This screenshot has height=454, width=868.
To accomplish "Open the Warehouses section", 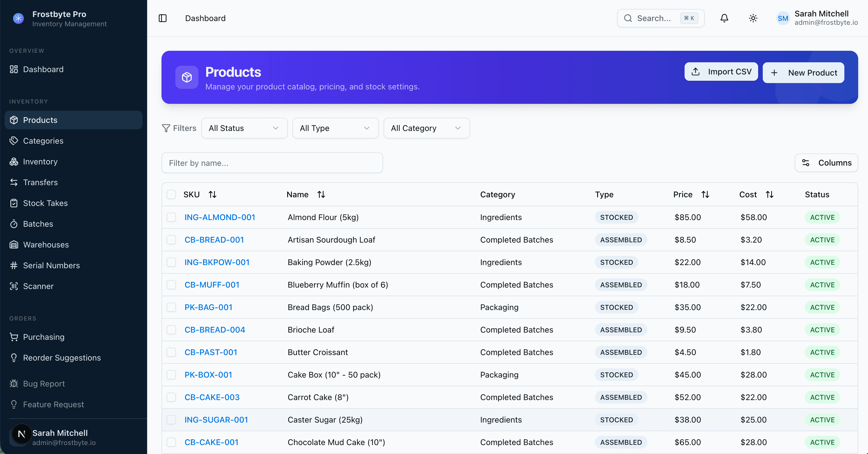I will [x=46, y=244].
